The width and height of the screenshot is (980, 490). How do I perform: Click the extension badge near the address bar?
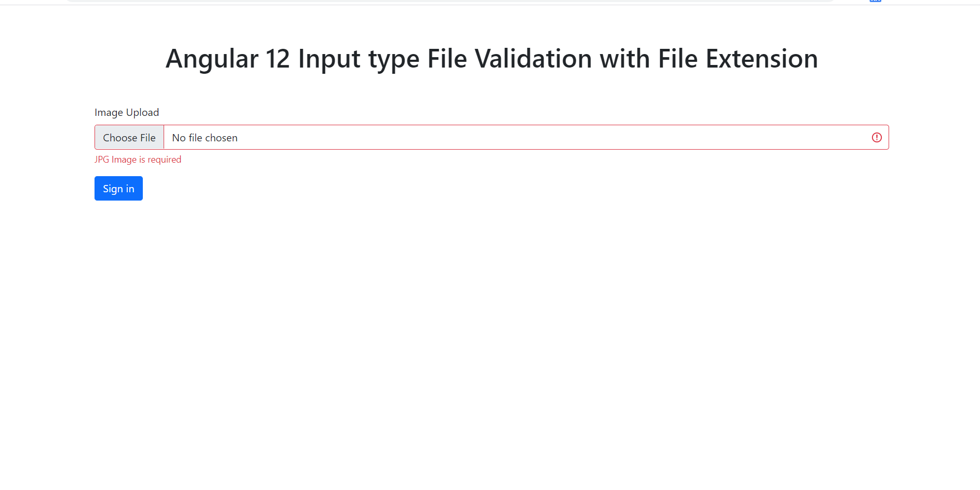coord(875,2)
